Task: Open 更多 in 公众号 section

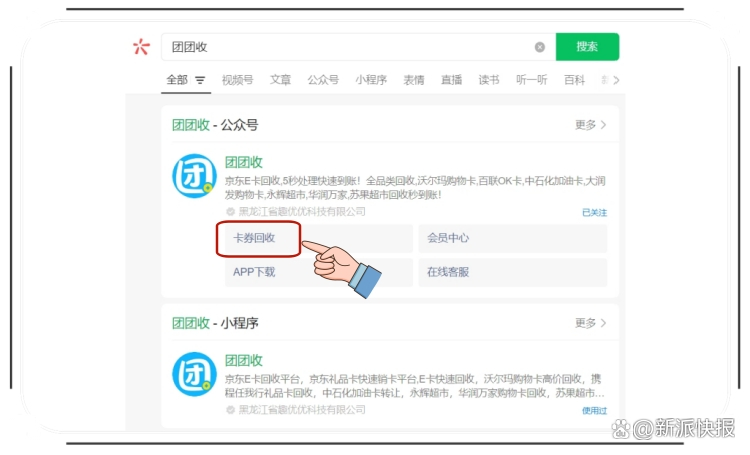Action: tap(590, 125)
